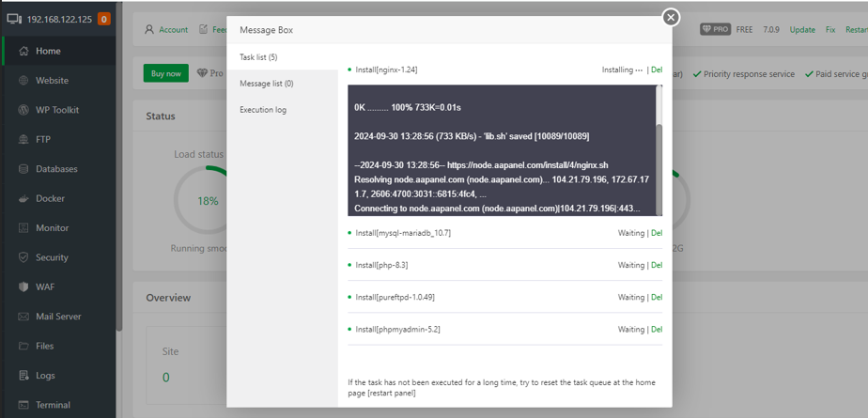
Task: Open the WP Toolkit menu item
Action: (58, 110)
